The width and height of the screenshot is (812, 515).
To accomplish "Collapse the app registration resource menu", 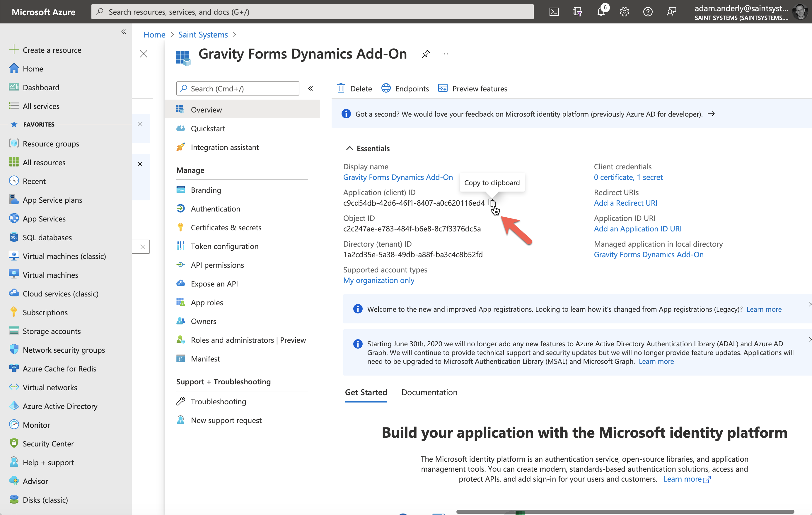I will 311,88.
